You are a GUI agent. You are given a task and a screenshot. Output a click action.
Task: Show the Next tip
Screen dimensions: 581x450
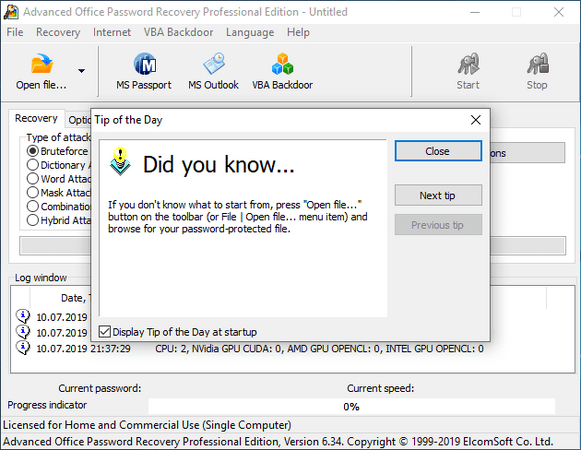438,195
